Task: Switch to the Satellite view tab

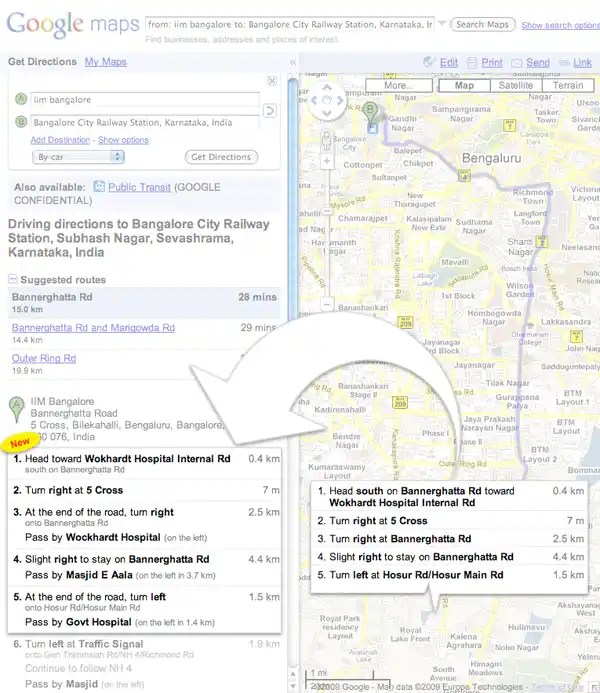Action: [x=516, y=85]
